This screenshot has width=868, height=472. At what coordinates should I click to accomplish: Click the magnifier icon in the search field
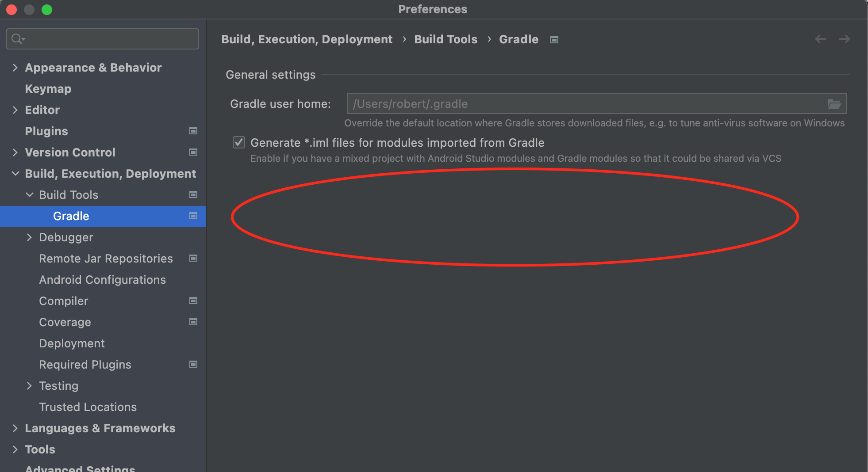point(17,39)
